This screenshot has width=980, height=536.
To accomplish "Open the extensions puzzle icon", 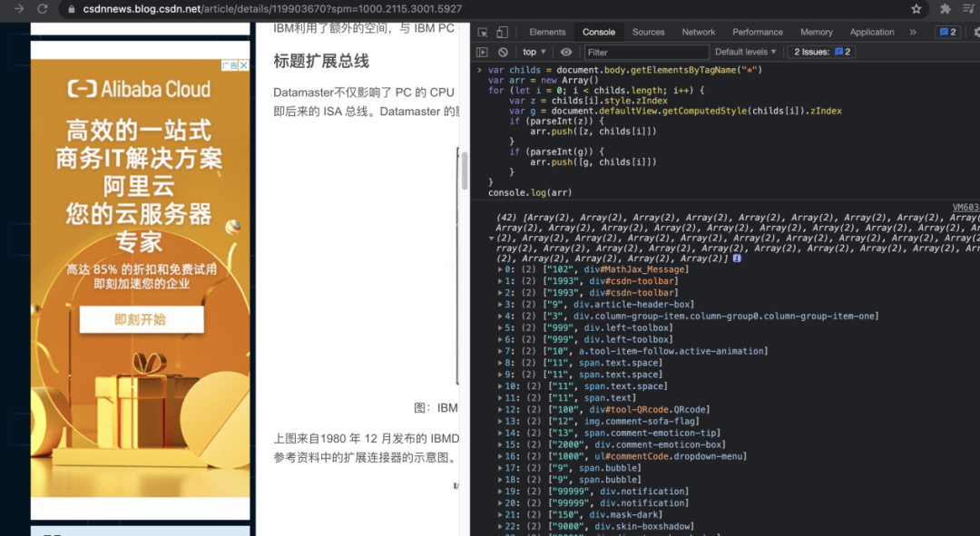I will [x=945, y=9].
